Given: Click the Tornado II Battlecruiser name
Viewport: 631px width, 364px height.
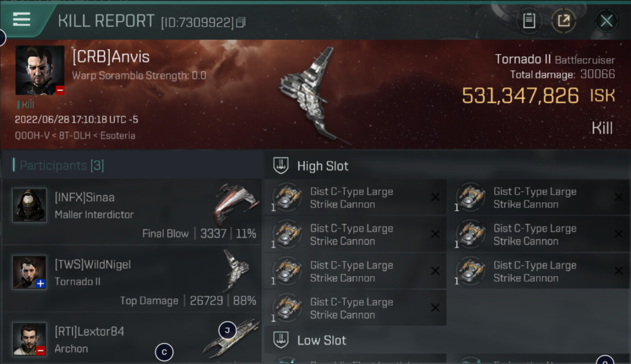Looking at the screenshot, I should point(555,60).
